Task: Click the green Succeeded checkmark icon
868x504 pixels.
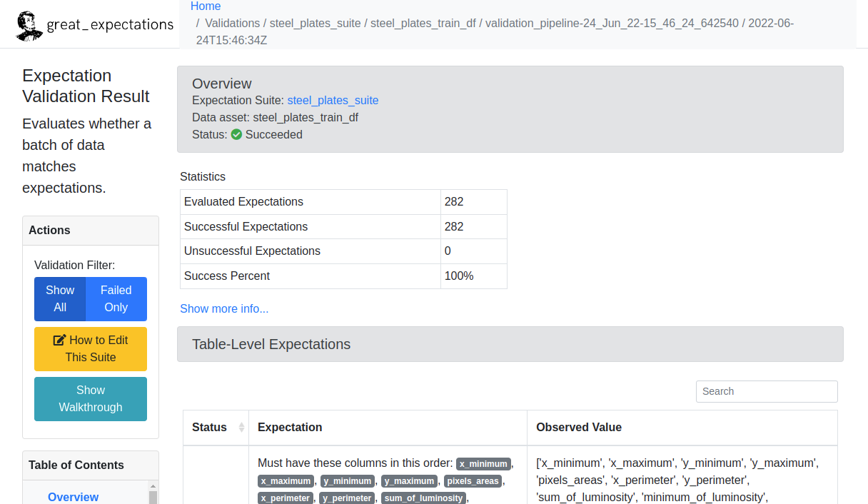Action: tap(236, 134)
